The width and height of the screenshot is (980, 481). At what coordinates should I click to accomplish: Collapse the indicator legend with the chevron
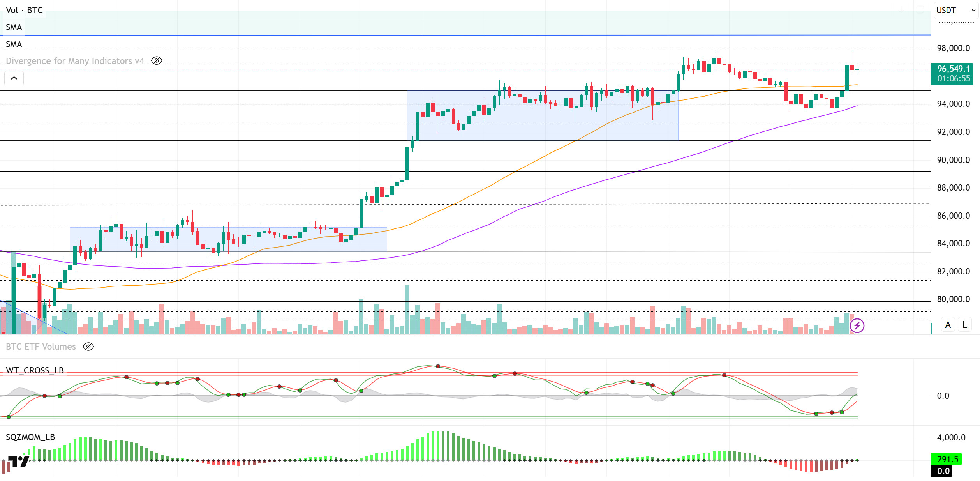pos(14,78)
